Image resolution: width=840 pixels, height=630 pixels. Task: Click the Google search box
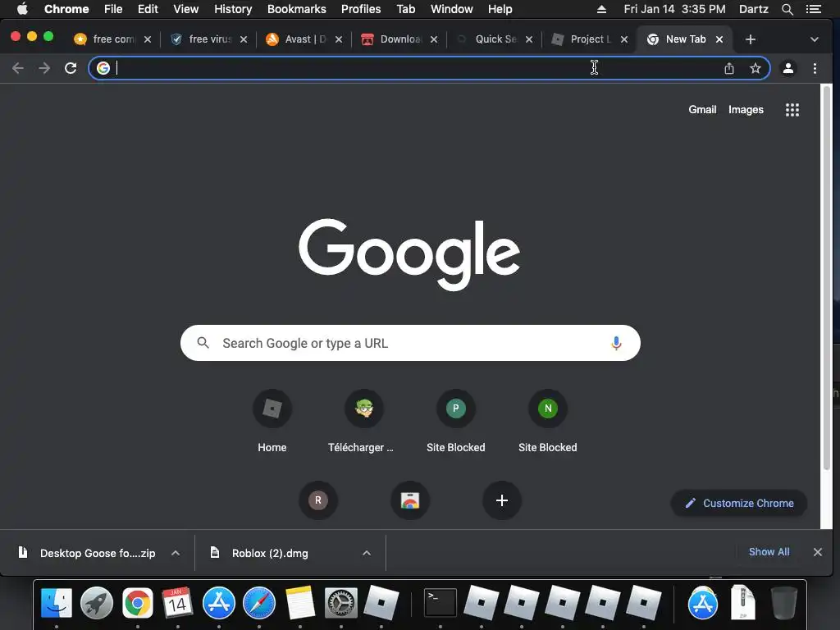(x=410, y=343)
